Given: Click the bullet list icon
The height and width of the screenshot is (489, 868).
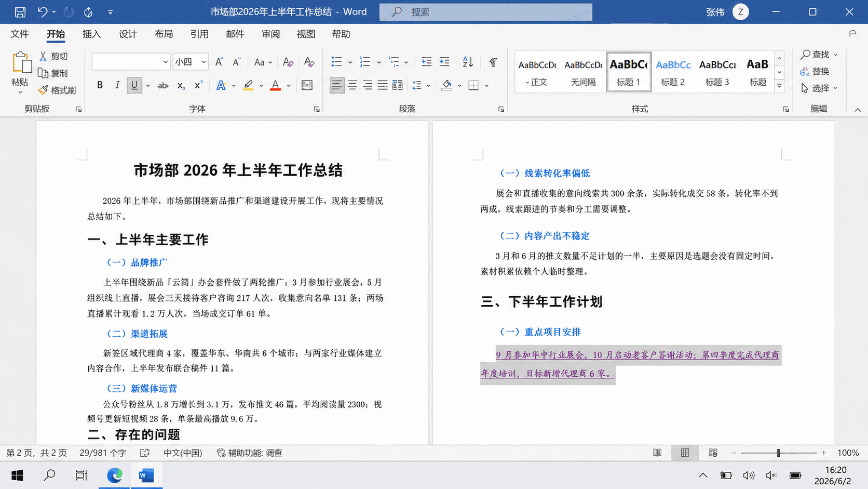Looking at the screenshot, I should point(336,62).
